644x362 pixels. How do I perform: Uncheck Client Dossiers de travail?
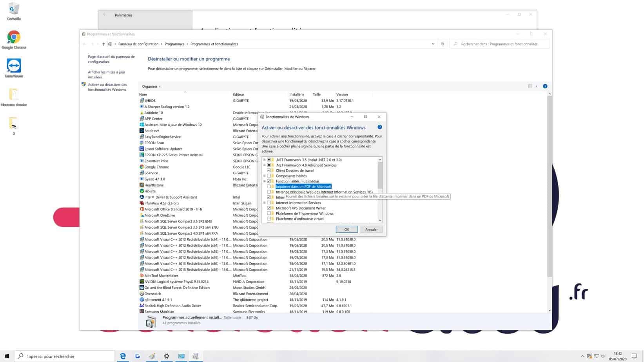click(269, 171)
